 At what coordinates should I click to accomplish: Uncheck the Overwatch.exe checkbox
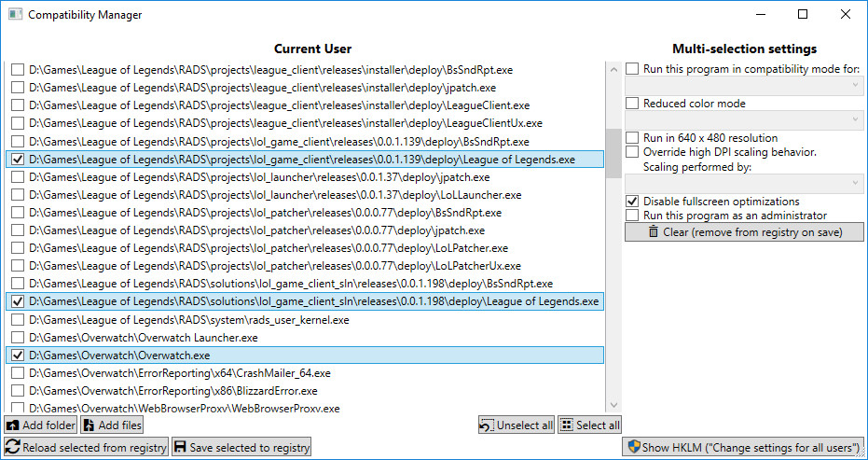tap(18, 355)
